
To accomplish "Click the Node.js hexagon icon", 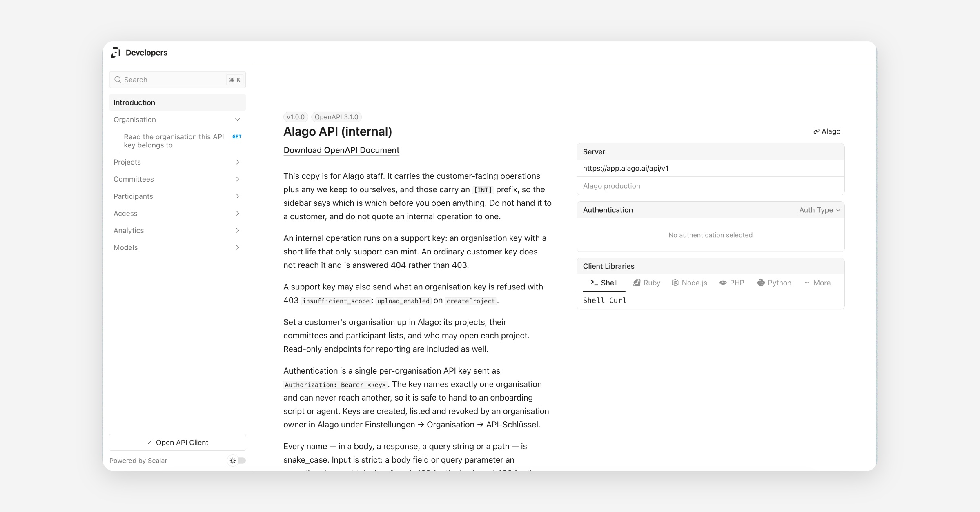I will click(x=675, y=283).
